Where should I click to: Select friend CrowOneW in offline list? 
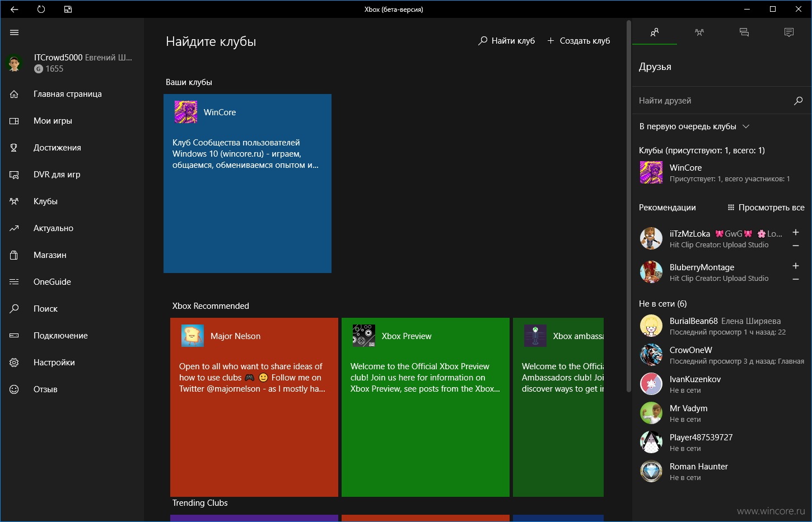click(x=722, y=355)
